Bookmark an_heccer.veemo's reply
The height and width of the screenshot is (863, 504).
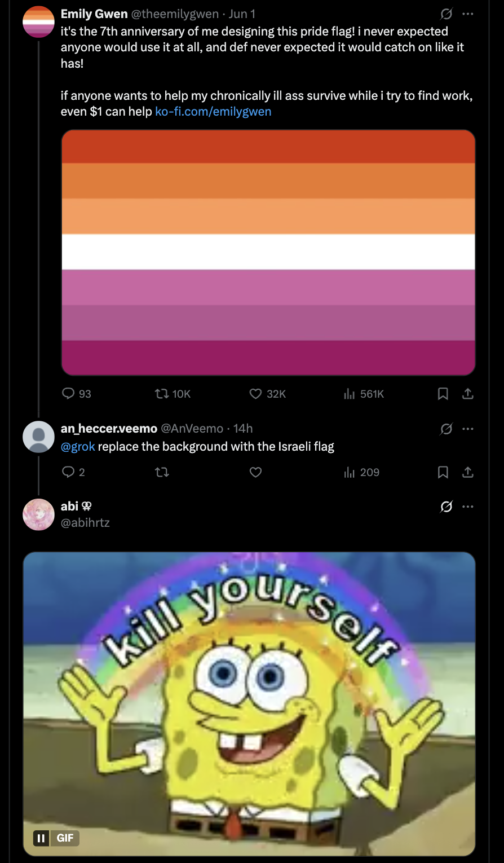point(443,472)
